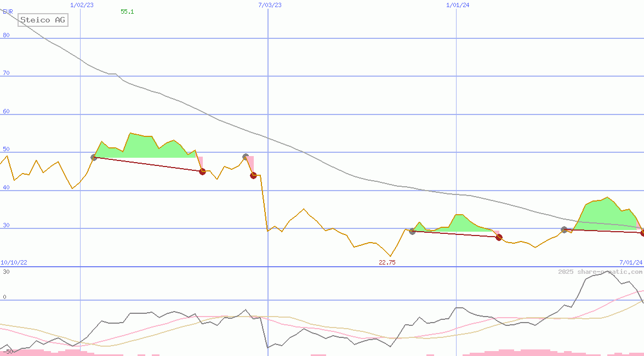Select the red exit marker just before the 7/03/23 drop
Image resolution: width=644 pixels, height=356 pixels.
pyautogui.click(x=253, y=175)
